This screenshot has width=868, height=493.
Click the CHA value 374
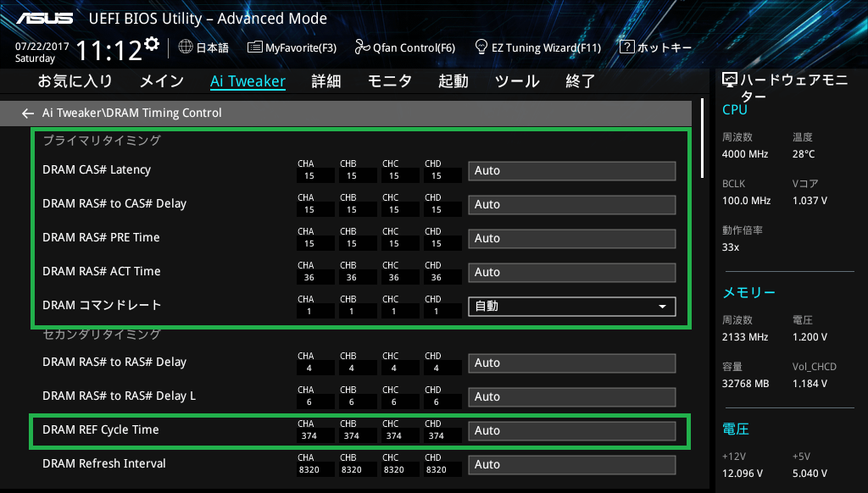tap(309, 436)
